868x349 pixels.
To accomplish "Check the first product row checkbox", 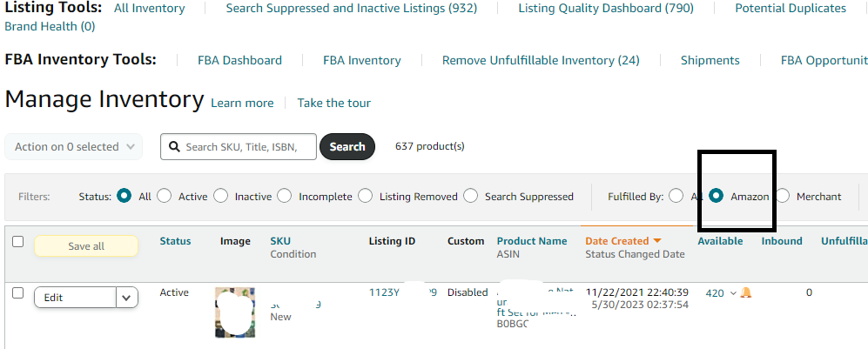I will click(17, 293).
